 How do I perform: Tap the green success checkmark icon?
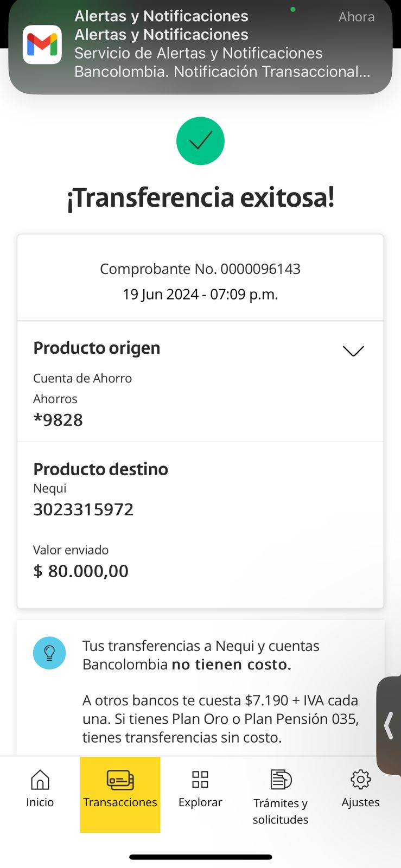click(200, 141)
